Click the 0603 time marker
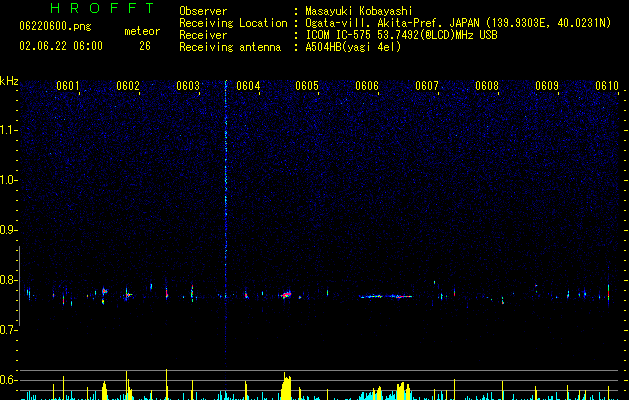629x400 pixels. [188, 86]
